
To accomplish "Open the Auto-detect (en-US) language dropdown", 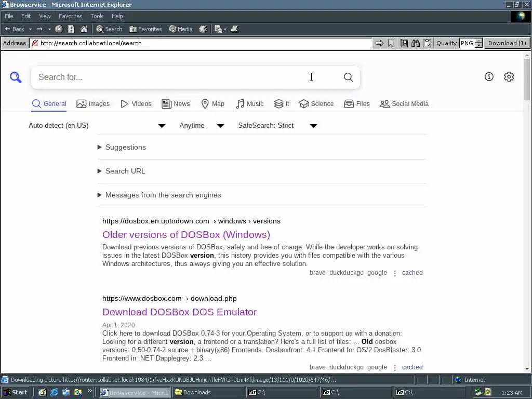I will click(97, 126).
